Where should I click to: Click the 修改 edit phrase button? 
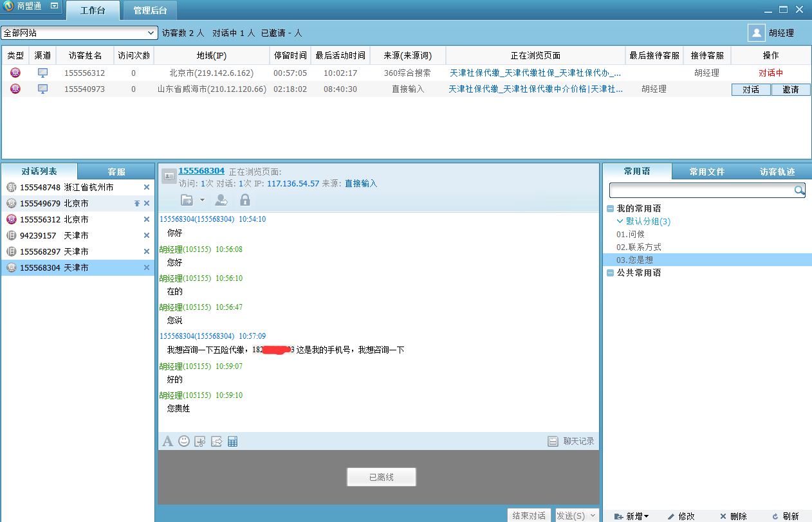681,516
